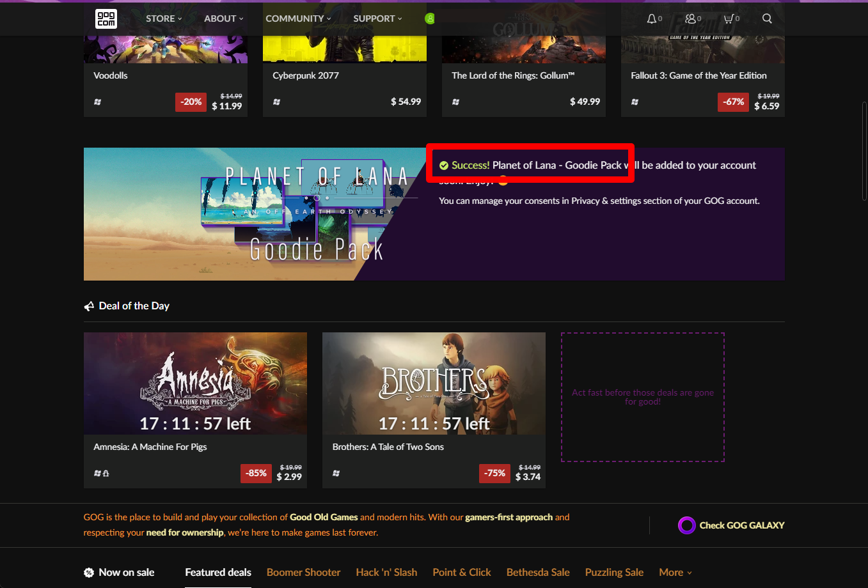Switch to the Point & Click tab
The width and height of the screenshot is (868, 588).
point(462,573)
